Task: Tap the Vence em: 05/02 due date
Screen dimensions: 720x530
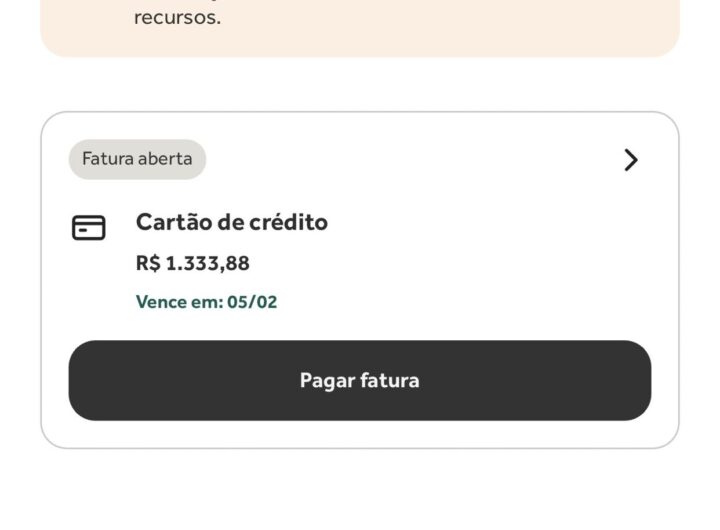Action: point(207,302)
